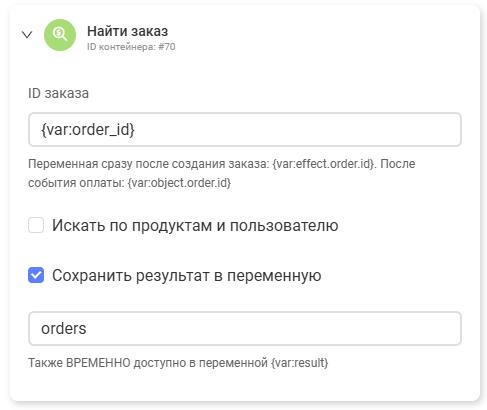The width and height of the screenshot is (487, 410).
Task: Click the green order search icon
Action: coord(60,35)
